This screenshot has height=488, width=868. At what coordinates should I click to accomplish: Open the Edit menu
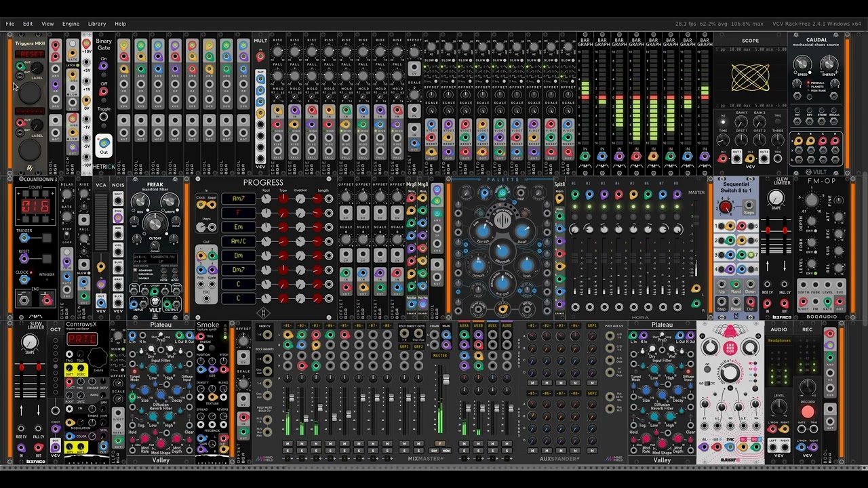[x=28, y=24]
